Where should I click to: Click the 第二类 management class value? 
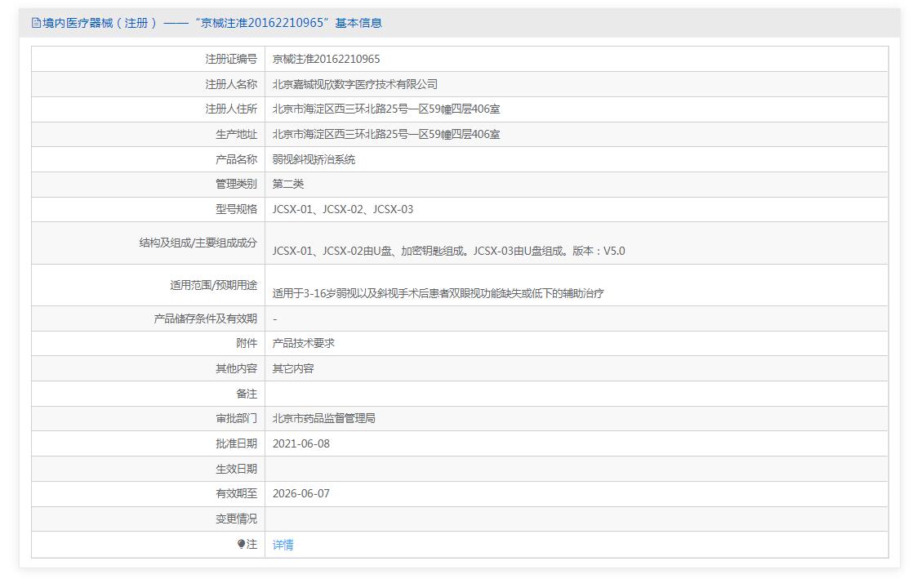(287, 184)
